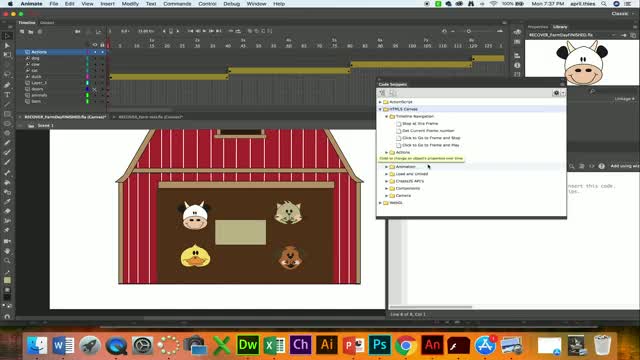Select the Hand tool
The image size is (640, 360).
(x=7, y=251)
